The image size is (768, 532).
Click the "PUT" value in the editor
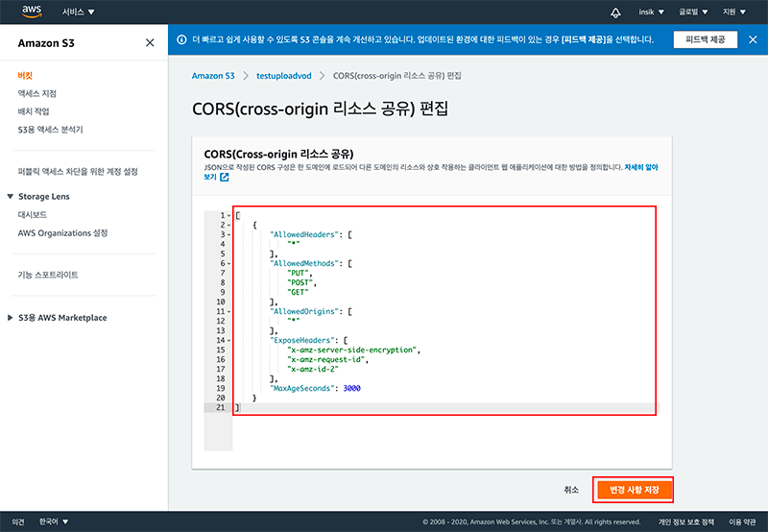pyautogui.click(x=299, y=273)
